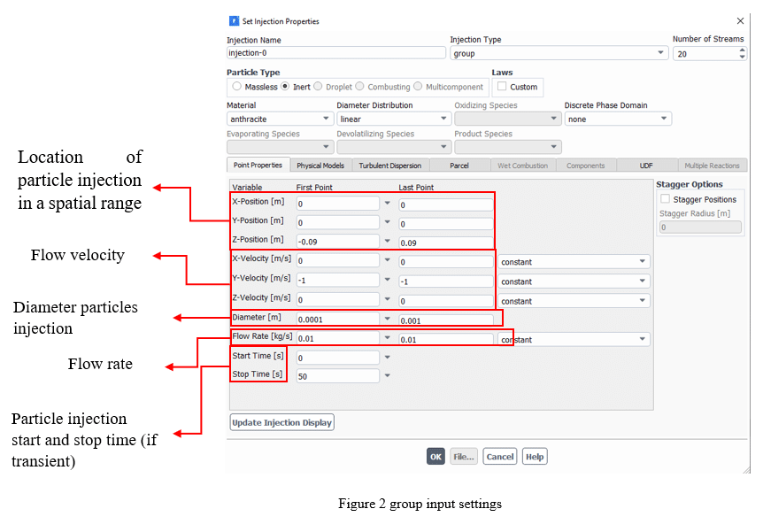Click Update Injection Display button
Viewport: 763px width, 532px height.
point(281,423)
